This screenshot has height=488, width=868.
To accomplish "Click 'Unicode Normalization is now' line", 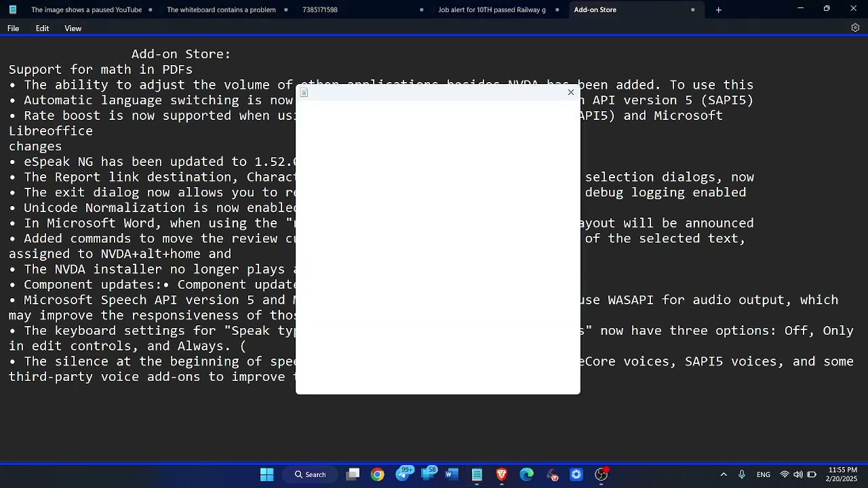I will coord(153,208).
